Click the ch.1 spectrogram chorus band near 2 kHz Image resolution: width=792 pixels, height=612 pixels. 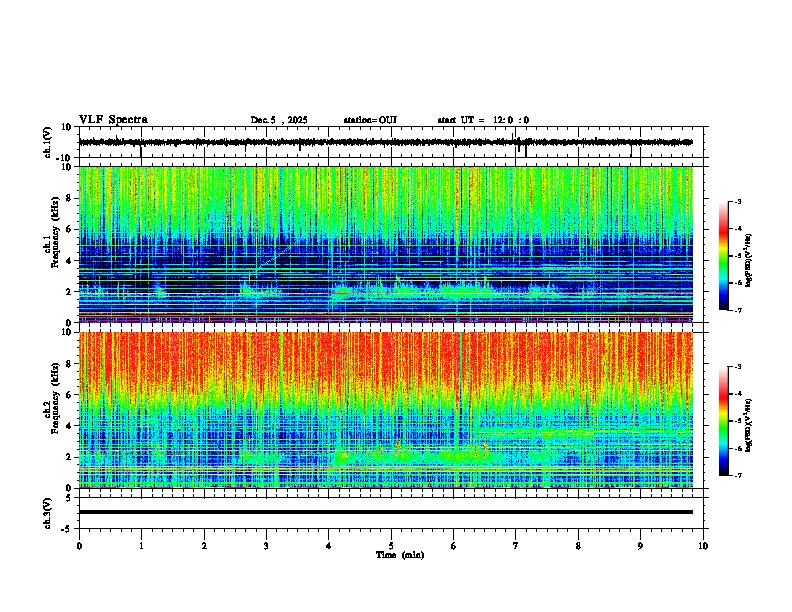pyautogui.click(x=414, y=290)
